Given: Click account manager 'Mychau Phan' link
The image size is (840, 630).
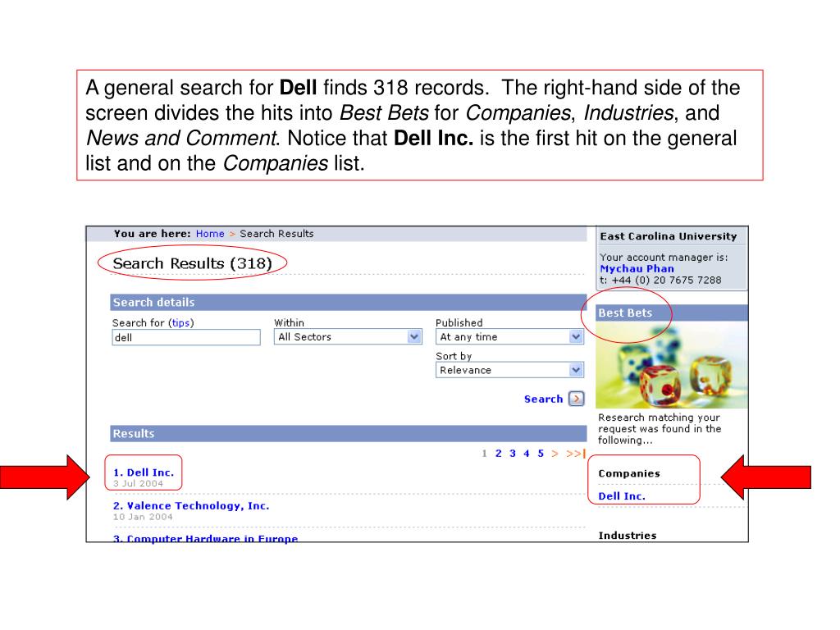Looking at the screenshot, I should (x=637, y=268).
